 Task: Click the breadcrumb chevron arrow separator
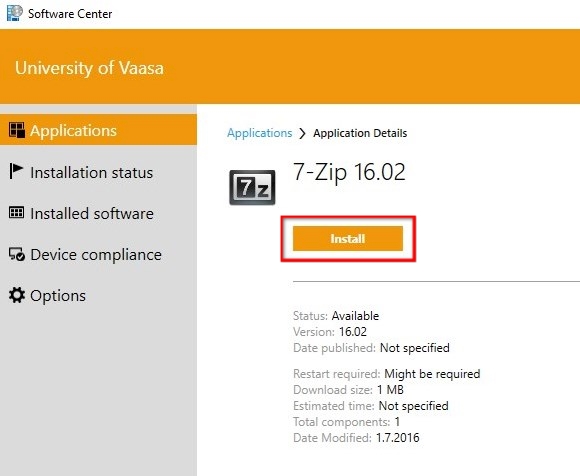[x=303, y=133]
